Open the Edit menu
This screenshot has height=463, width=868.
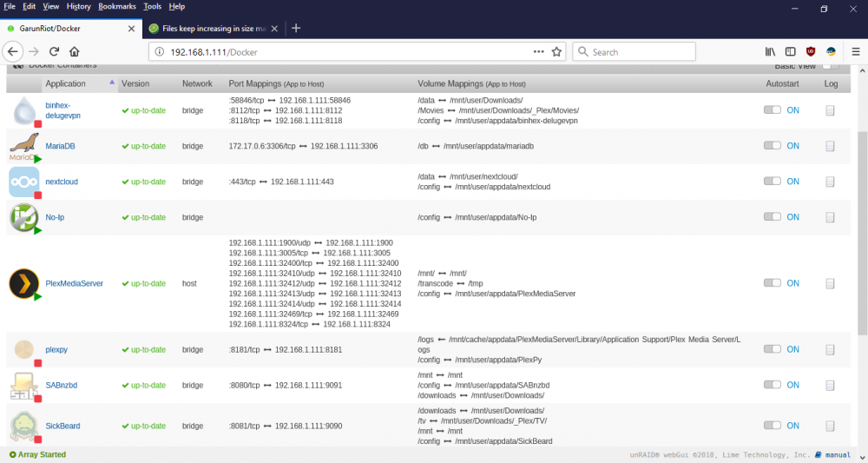click(29, 7)
